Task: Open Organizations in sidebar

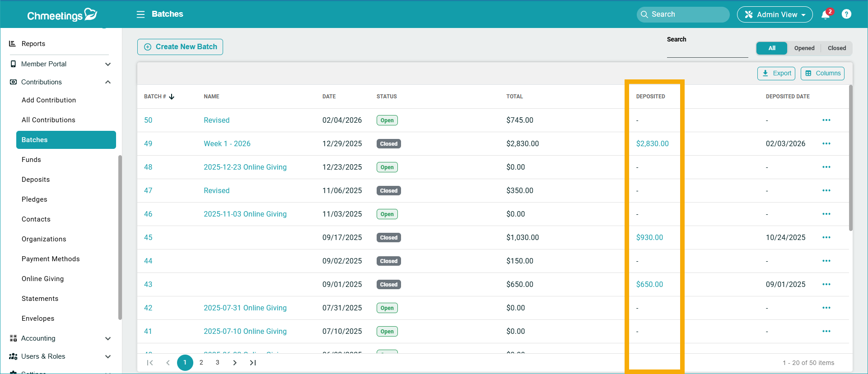Action: click(44, 239)
